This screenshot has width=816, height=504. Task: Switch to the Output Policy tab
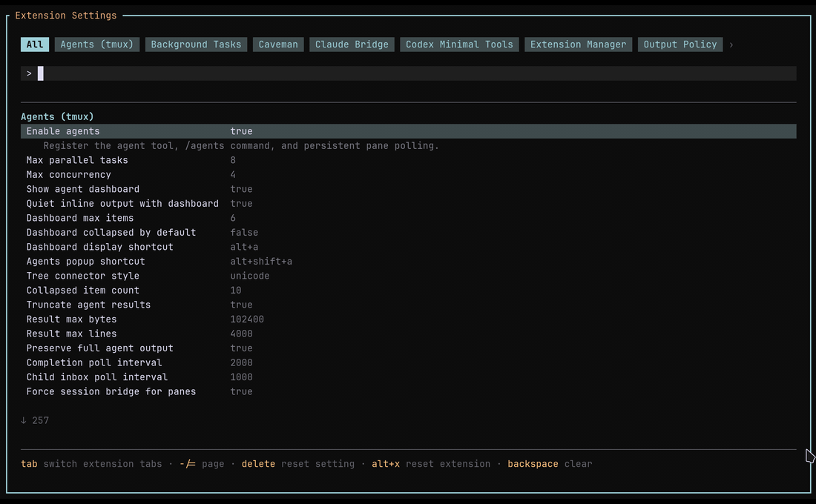point(680,44)
